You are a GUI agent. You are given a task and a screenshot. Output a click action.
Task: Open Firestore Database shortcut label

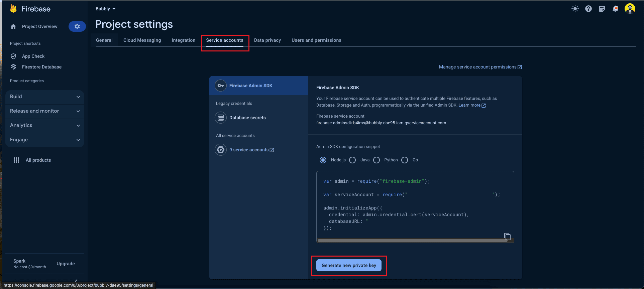click(42, 67)
